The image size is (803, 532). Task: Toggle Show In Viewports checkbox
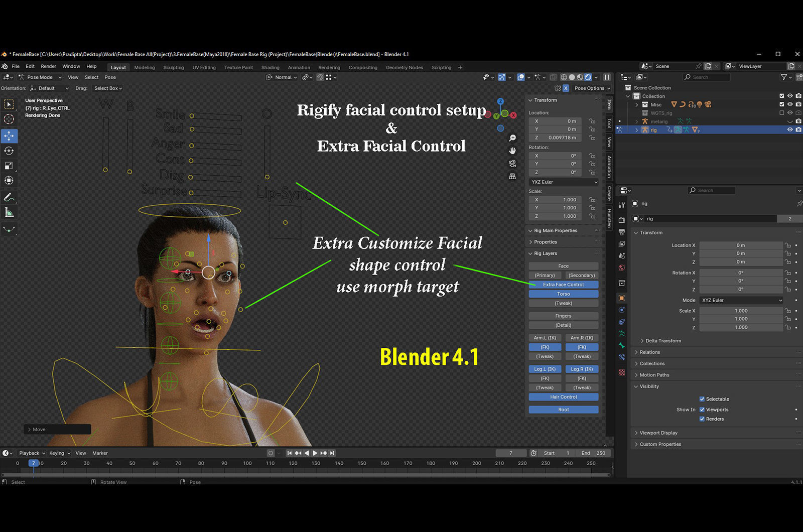702,410
